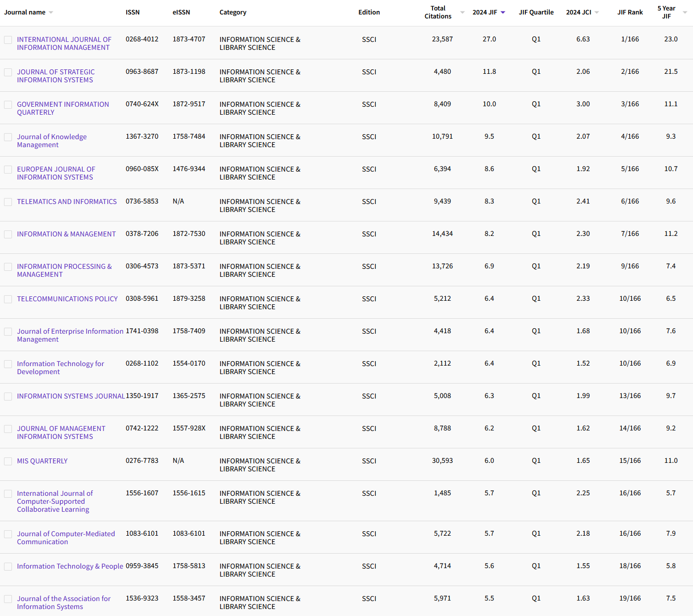Select Information Technology for Development checkbox
This screenshot has height=616, width=693.
pos(8,364)
